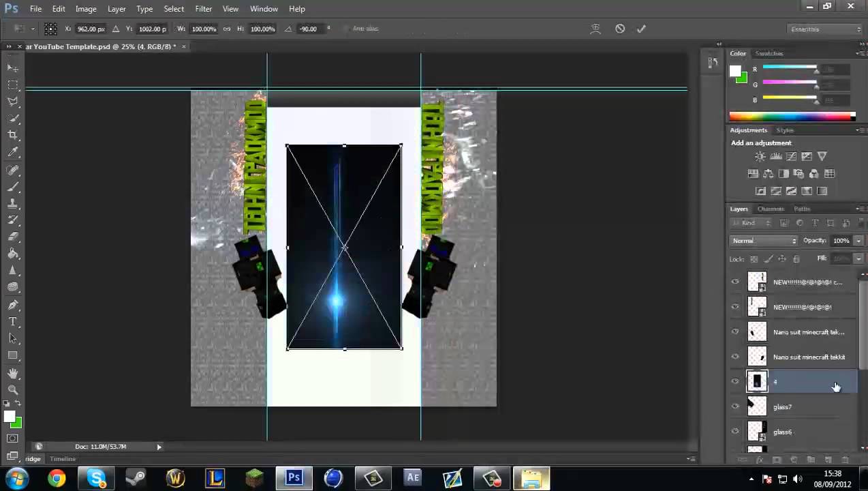The height and width of the screenshot is (491, 868).
Task: Open Google Chrome from the taskbar
Action: click(57, 478)
